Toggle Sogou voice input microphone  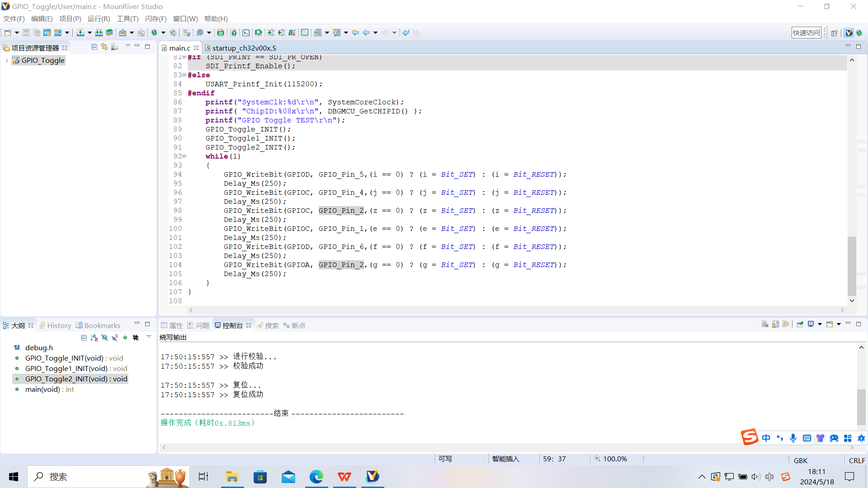[793, 438]
